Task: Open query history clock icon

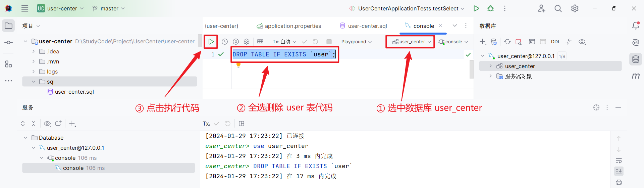Action: (x=225, y=42)
